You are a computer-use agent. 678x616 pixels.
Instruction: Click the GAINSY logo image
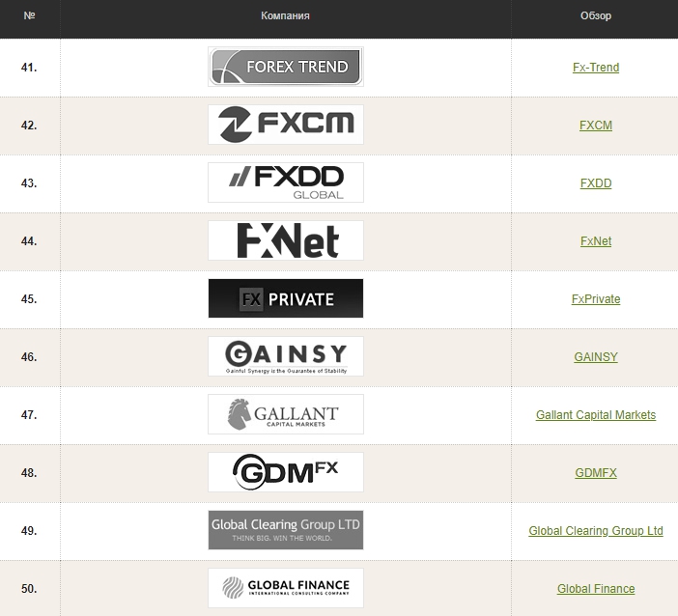285,356
